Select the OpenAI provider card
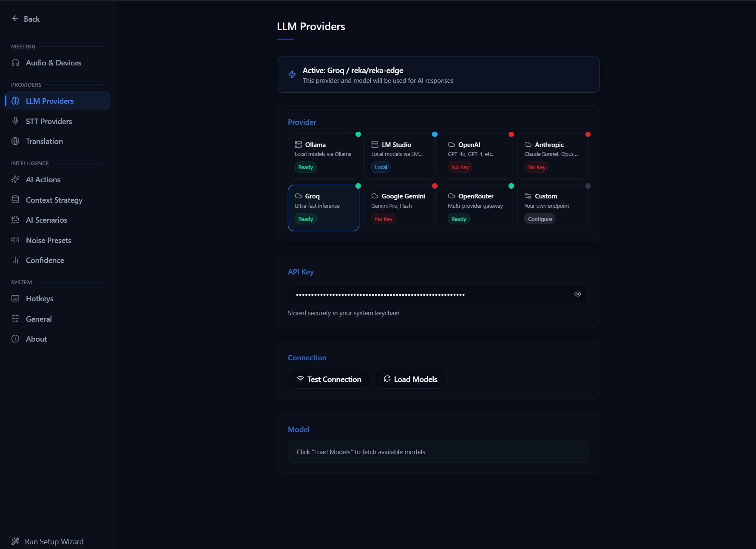The height and width of the screenshot is (549, 756). (476, 156)
